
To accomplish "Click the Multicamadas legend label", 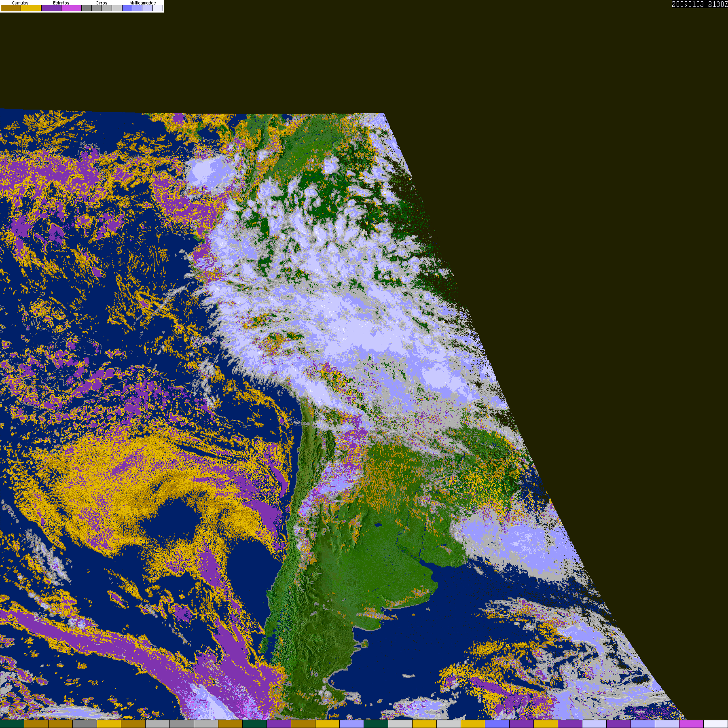I will tap(142, 3).
